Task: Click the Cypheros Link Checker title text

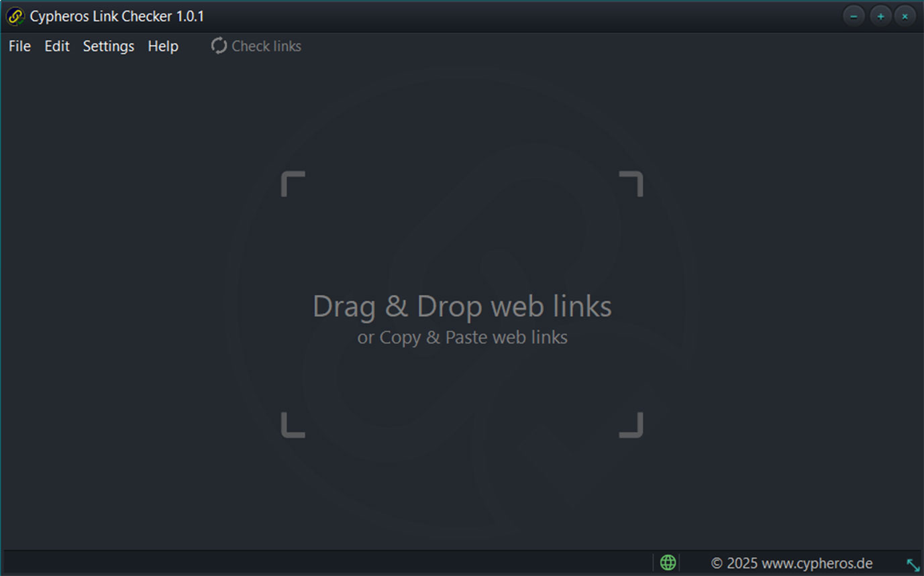Action: pos(116,16)
